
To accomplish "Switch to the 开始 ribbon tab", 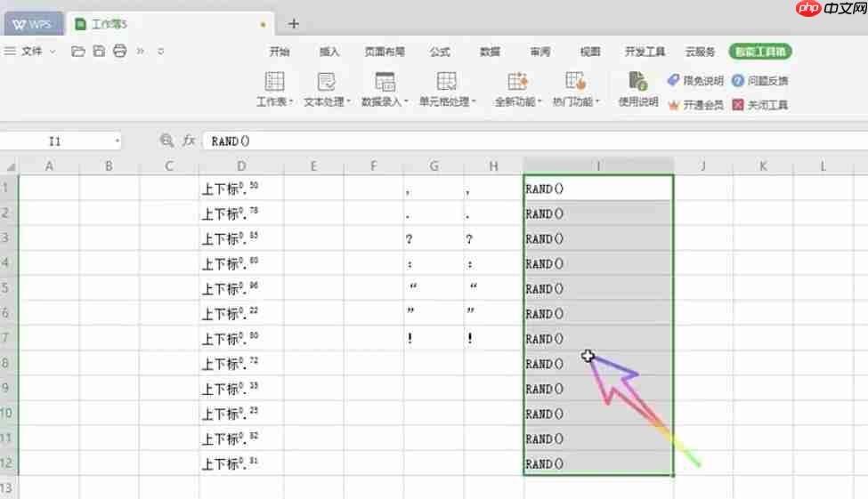I will [280, 52].
